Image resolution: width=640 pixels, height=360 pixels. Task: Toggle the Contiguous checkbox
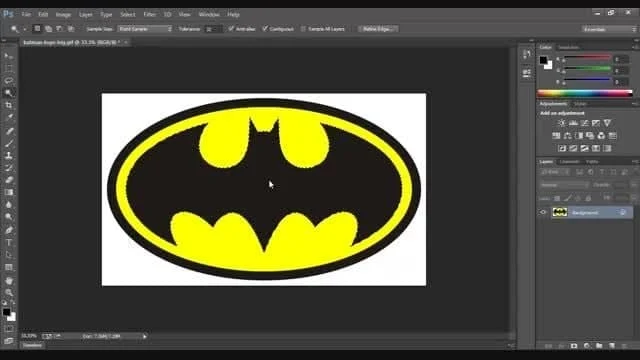click(265, 29)
